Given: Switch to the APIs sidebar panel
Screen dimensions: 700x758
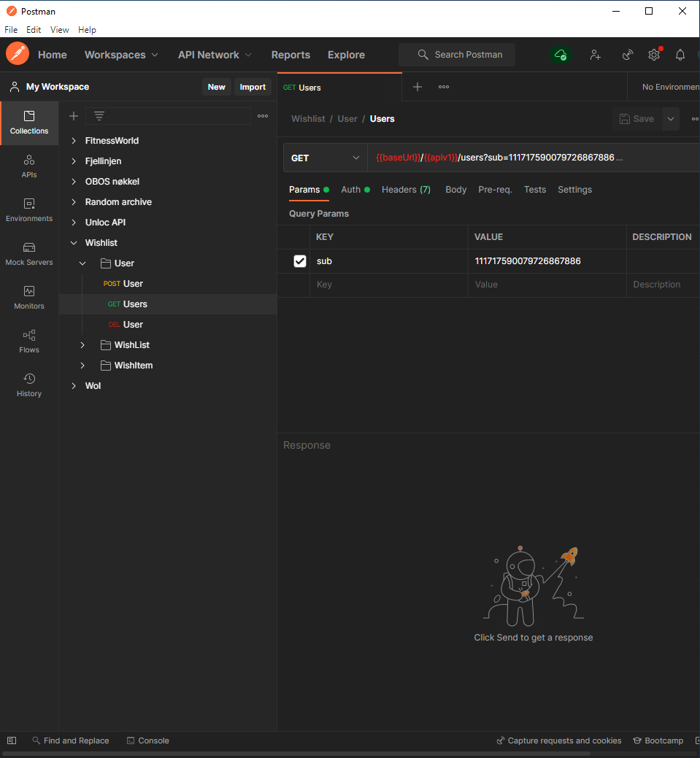Looking at the screenshot, I should pos(29,166).
